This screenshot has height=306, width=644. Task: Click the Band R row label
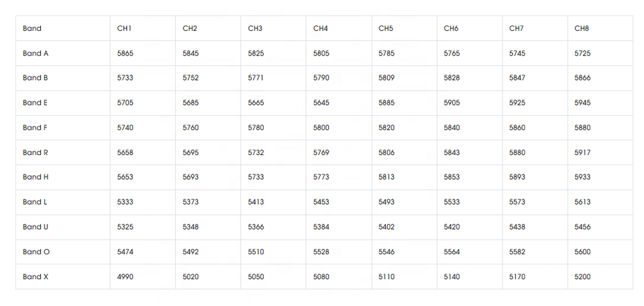pyautogui.click(x=36, y=152)
